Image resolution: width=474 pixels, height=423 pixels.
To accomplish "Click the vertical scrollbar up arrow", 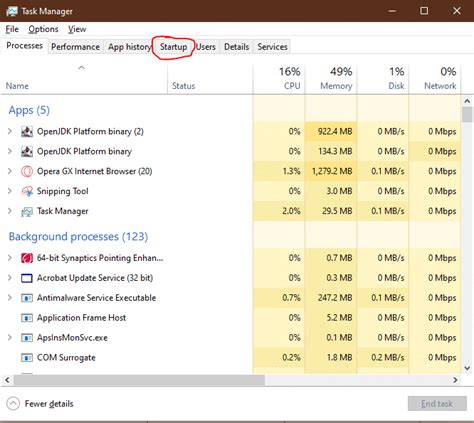I will [x=467, y=101].
